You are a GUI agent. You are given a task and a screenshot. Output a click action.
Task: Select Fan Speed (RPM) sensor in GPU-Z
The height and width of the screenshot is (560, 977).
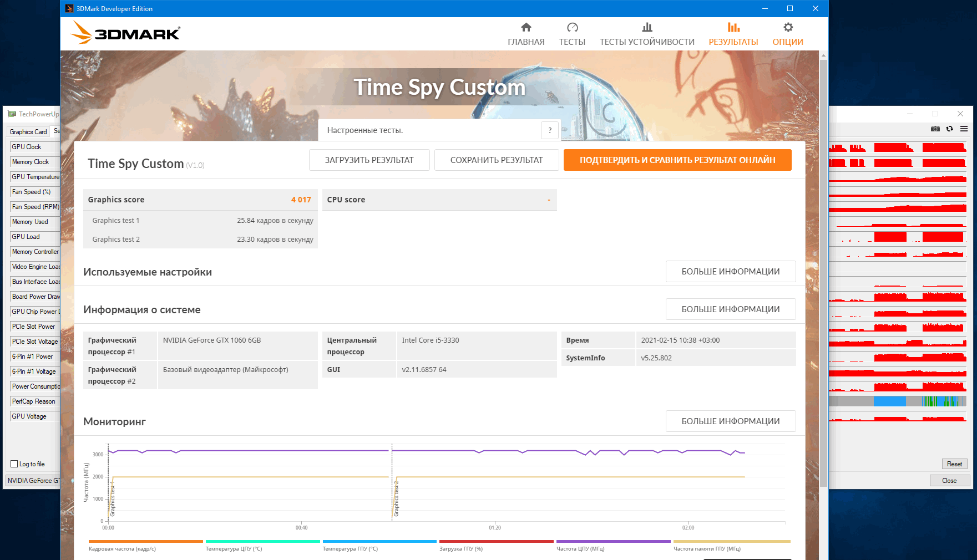(x=35, y=207)
